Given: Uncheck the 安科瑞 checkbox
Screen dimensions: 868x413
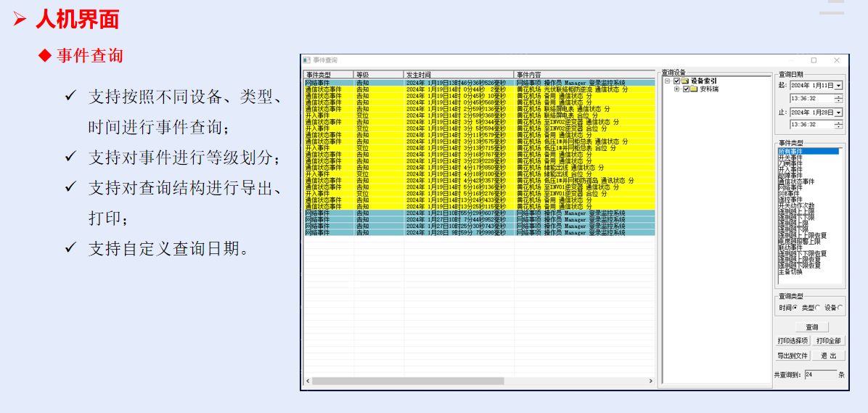Looking at the screenshot, I should (x=687, y=89).
